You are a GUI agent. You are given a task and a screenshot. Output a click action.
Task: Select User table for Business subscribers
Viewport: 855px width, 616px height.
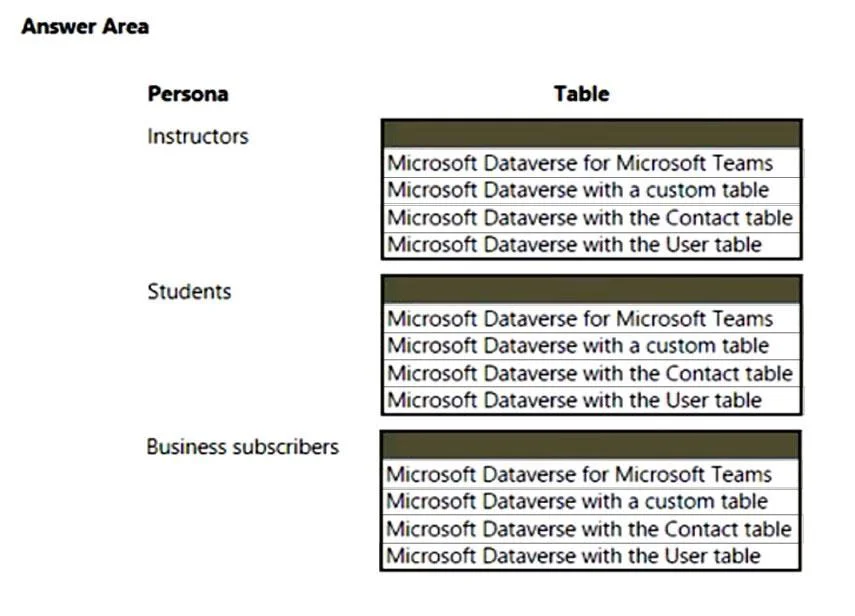[x=591, y=556]
